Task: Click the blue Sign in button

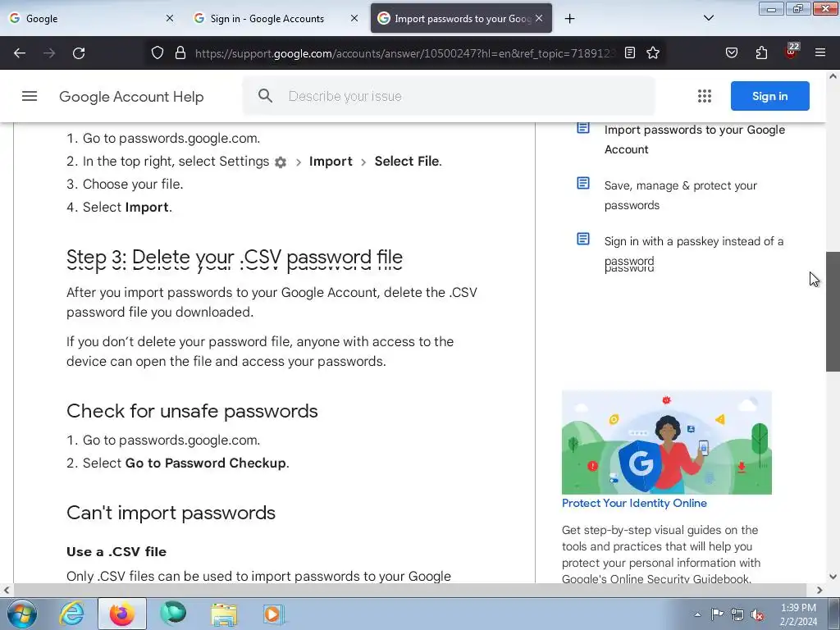Action: click(769, 96)
